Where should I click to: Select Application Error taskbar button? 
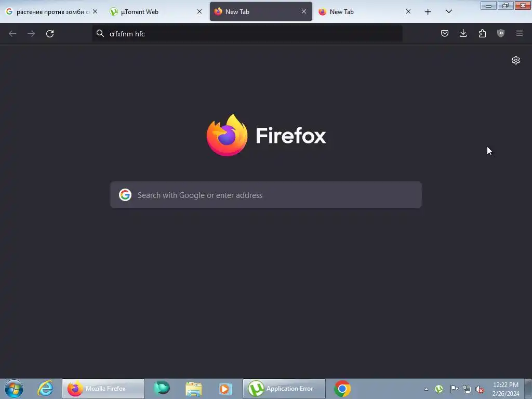tap(284, 389)
